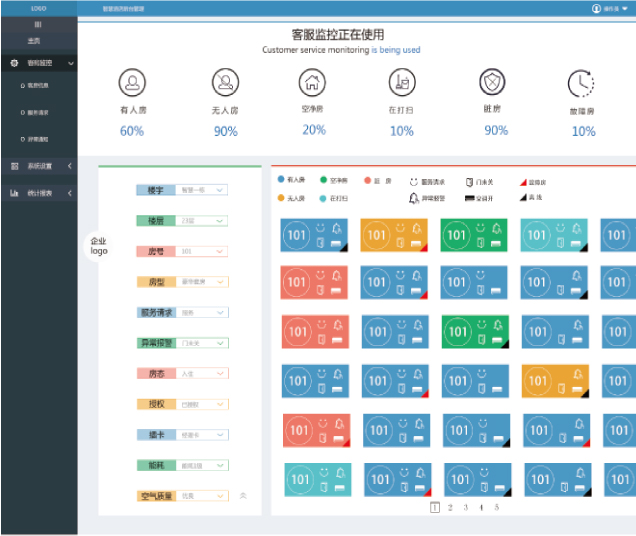The width and height of the screenshot is (636, 536).
Task: Click the red triangle fault icon in legend
Action: coord(523,182)
